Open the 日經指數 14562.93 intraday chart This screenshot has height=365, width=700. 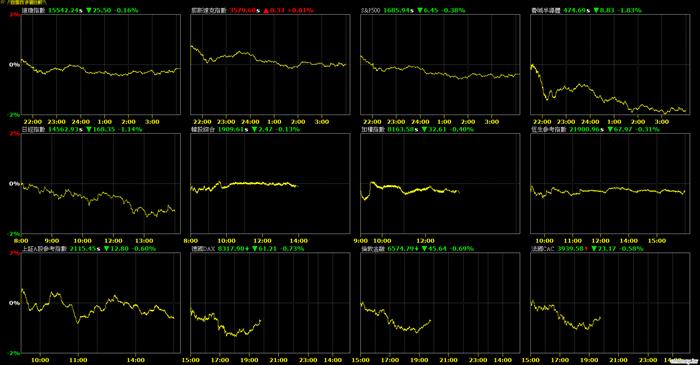101,183
